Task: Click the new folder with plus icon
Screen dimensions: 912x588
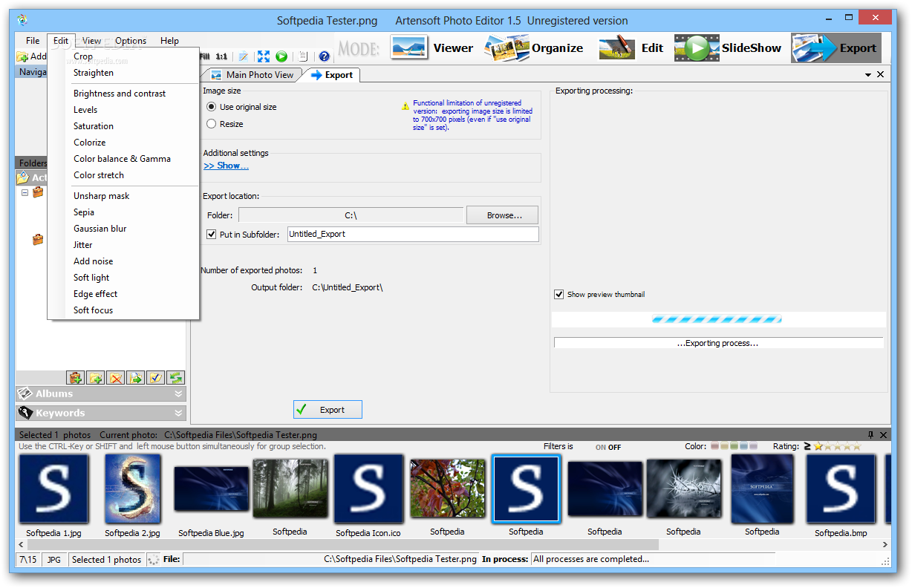Action: 95,378
